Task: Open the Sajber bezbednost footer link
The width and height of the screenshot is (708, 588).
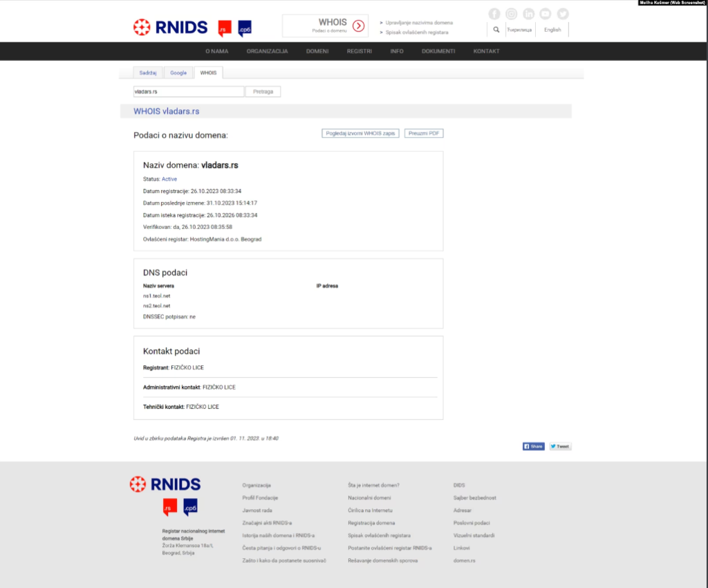Action: [x=474, y=497]
